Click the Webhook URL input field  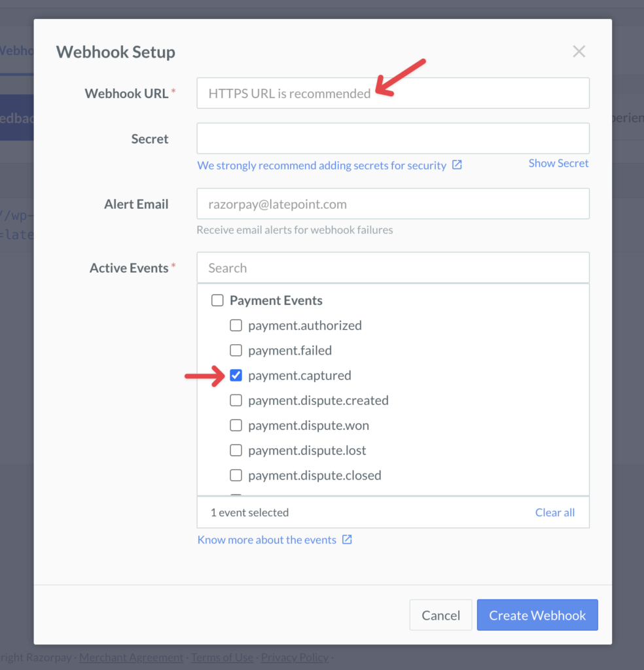393,93
